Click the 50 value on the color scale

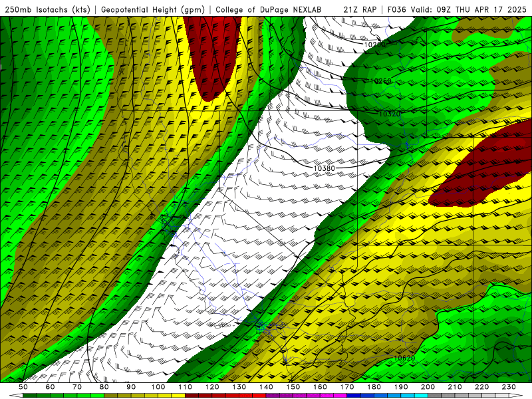click(23, 387)
